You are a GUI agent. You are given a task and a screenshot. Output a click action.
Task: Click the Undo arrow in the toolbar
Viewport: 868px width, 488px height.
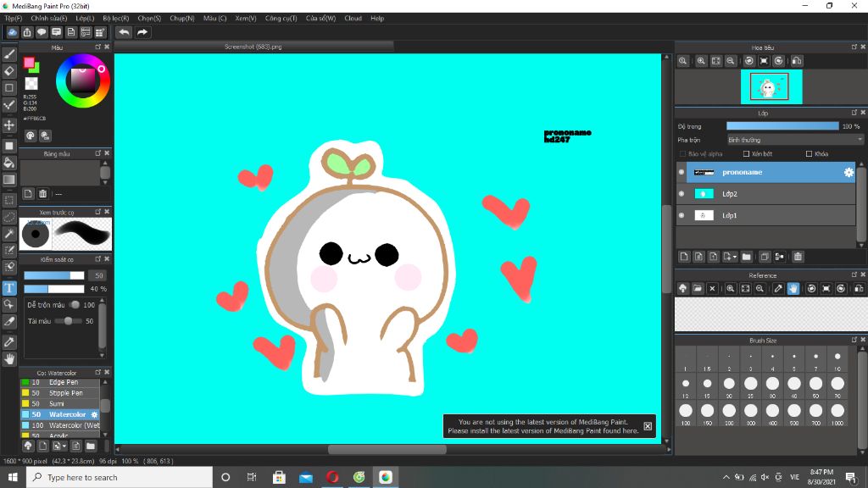(x=124, y=32)
